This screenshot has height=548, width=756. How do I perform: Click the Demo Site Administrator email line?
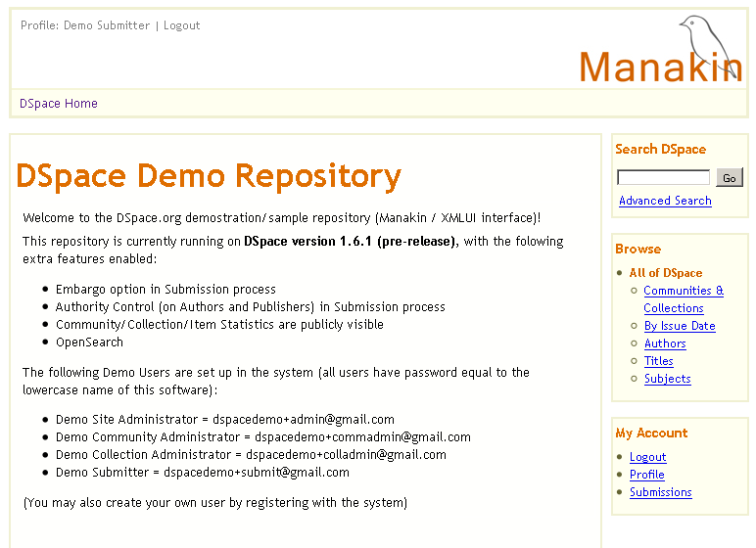tap(224, 419)
